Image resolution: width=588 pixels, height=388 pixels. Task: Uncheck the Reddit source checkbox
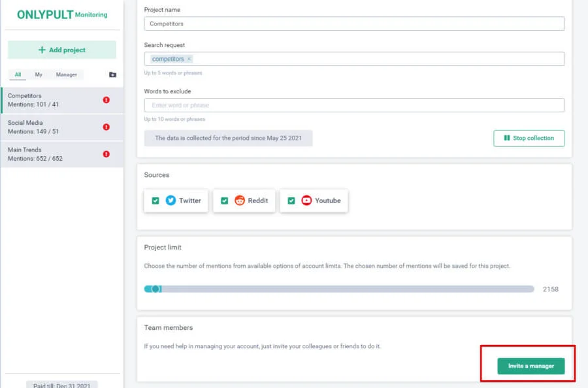[224, 201]
